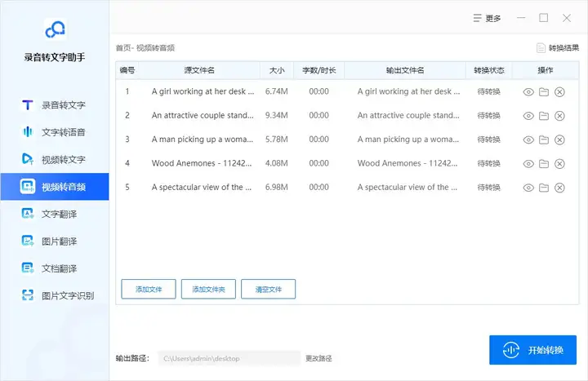
Task: Click the 添加文件夹 button
Action: point(208,289)
